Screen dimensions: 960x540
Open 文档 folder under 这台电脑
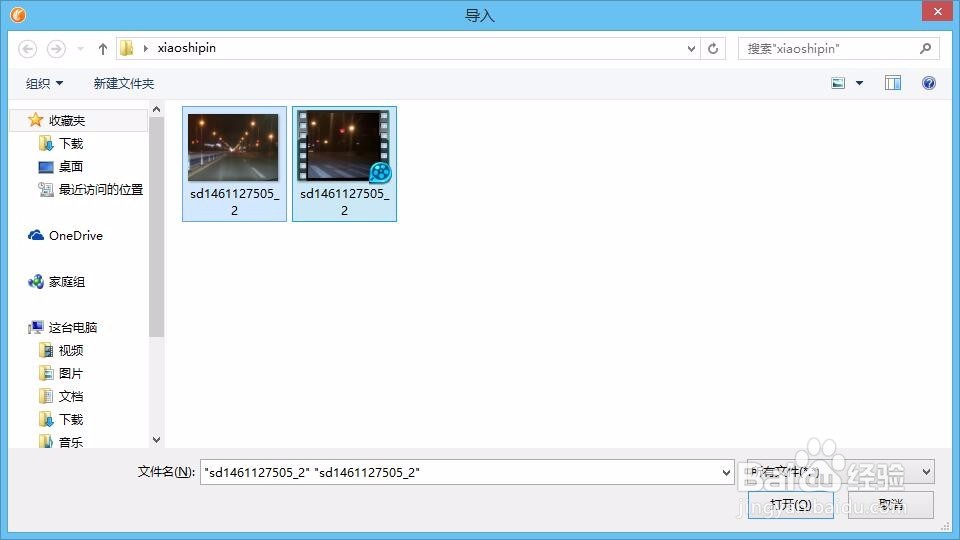71,396
